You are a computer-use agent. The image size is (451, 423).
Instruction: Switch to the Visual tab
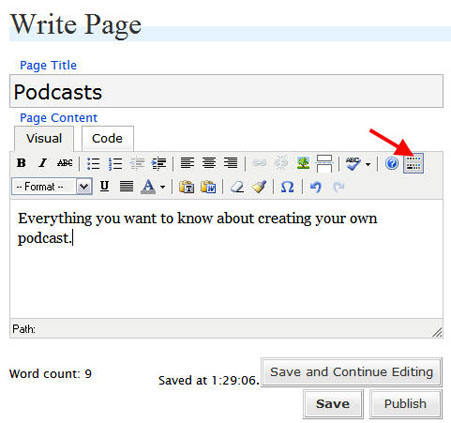click(44, 138)
